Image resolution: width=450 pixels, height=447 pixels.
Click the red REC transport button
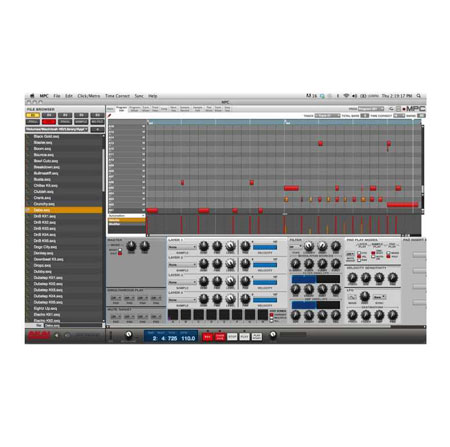pos(207,337)
